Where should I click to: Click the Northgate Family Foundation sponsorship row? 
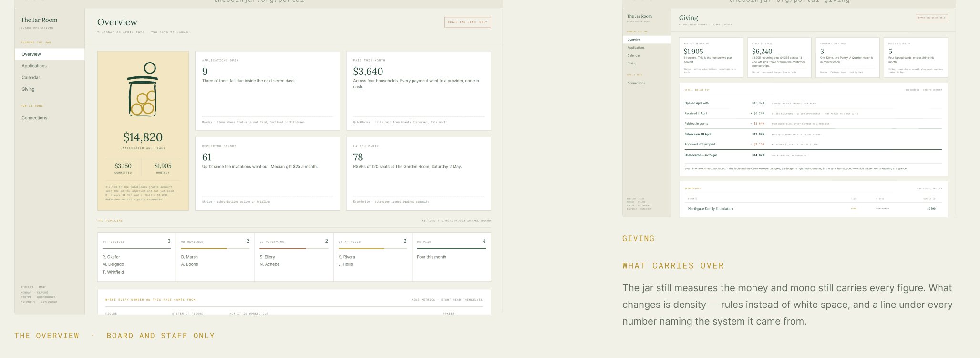pyautogui.click(x=813, y=209)
